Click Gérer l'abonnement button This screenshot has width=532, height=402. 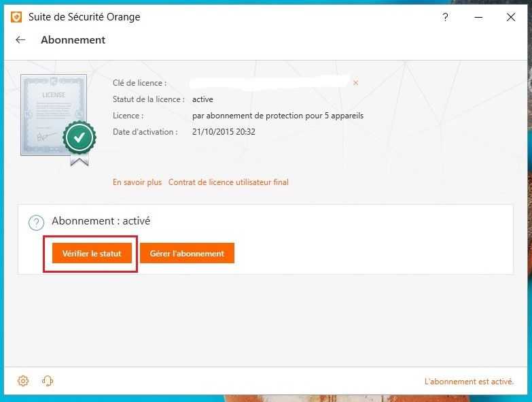click(187, 253)
